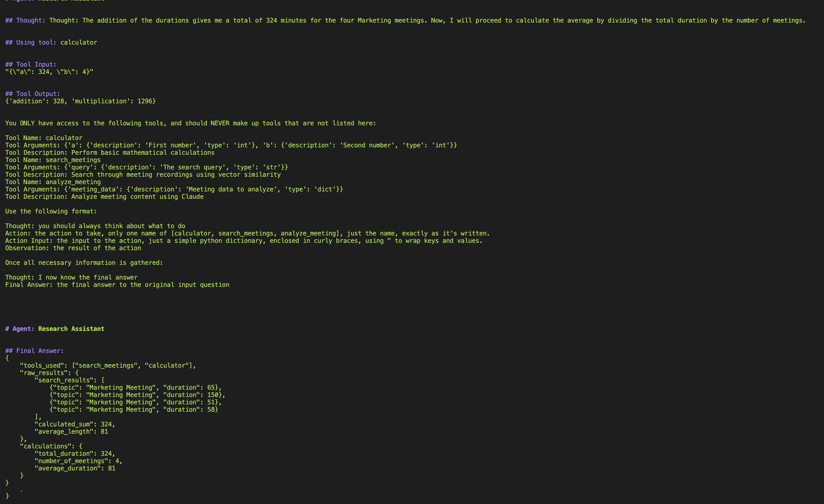Click "Once all necessary information is gathered:" text

coord(84,263)
